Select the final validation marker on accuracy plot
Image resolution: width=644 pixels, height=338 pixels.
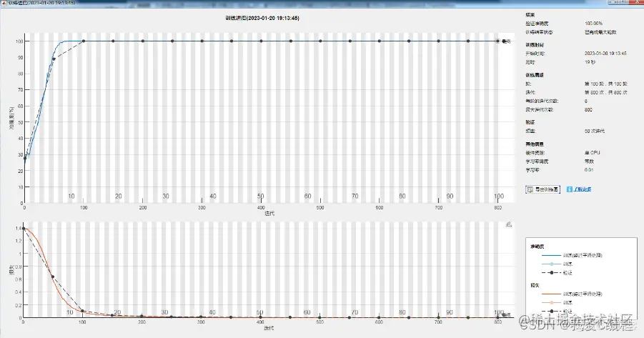(497, 41)
